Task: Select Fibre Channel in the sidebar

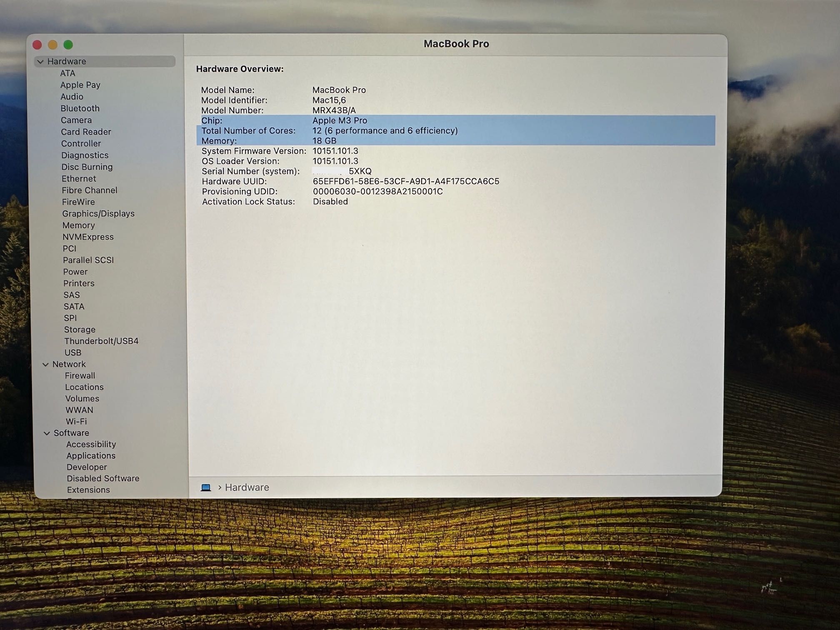Action: [90, 190]
